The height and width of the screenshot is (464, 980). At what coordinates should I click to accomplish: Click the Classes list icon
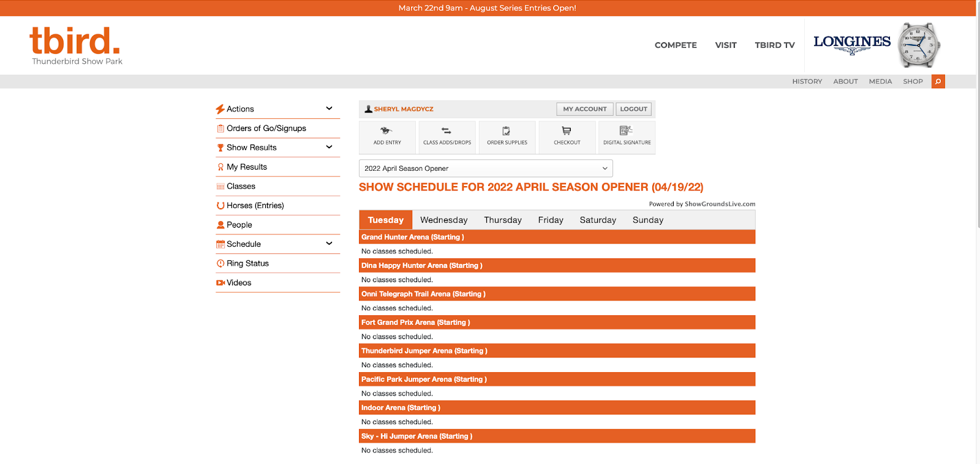click(221, 187)
